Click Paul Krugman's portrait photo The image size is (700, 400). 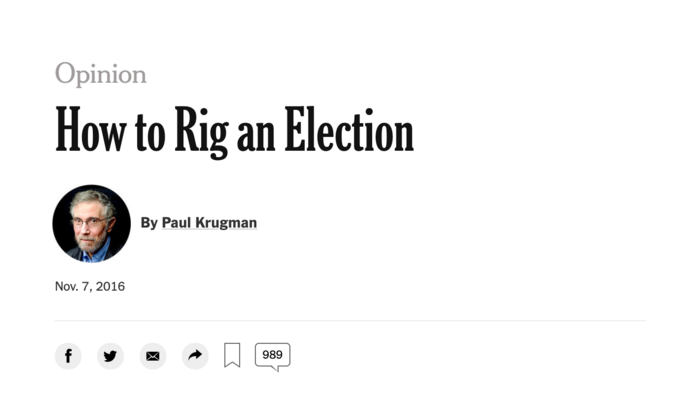point(91,223)
